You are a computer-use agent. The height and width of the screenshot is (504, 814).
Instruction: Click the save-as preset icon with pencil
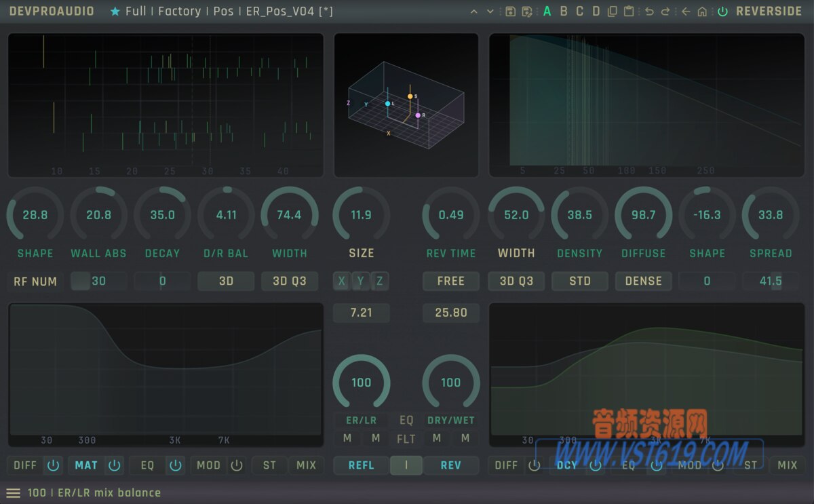coord(527,12)
